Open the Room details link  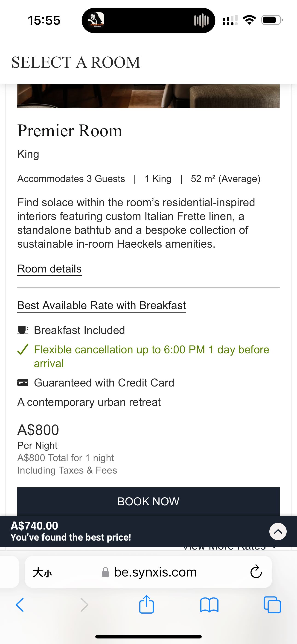tap(49, 269)
